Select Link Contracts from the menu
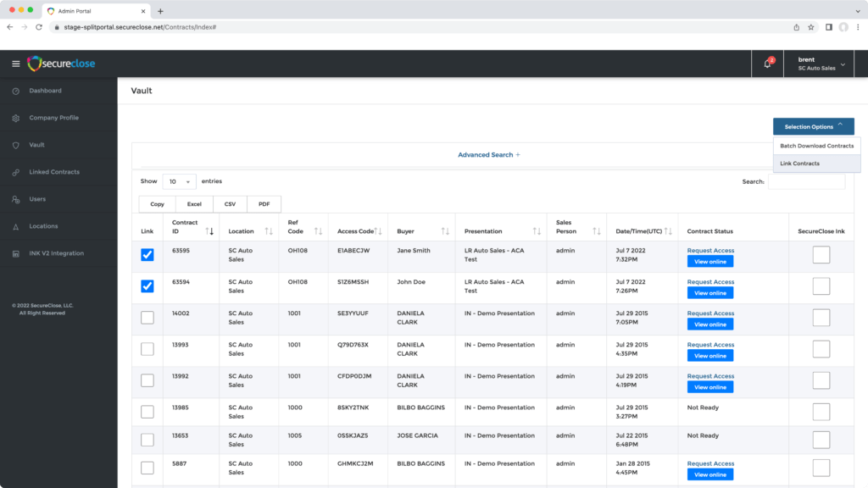868x488 pixels. (799, 164)
